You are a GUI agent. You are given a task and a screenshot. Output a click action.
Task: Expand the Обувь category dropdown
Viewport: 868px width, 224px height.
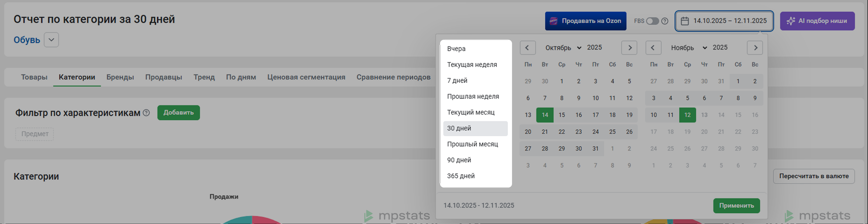pos(51,40)
